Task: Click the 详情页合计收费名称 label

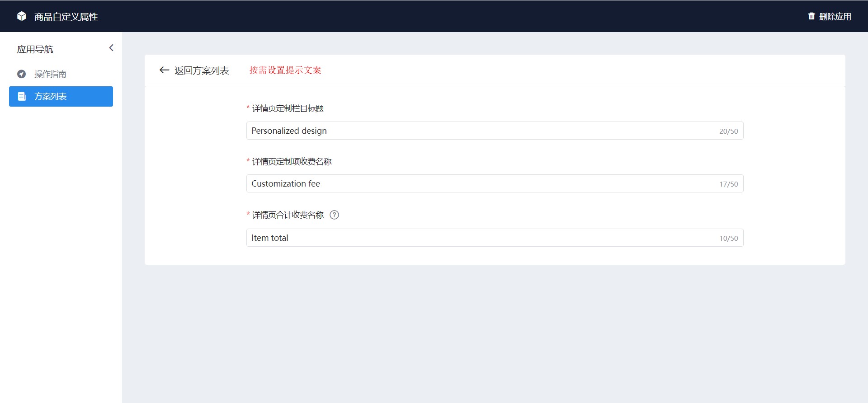Action: tap(288, 215)
